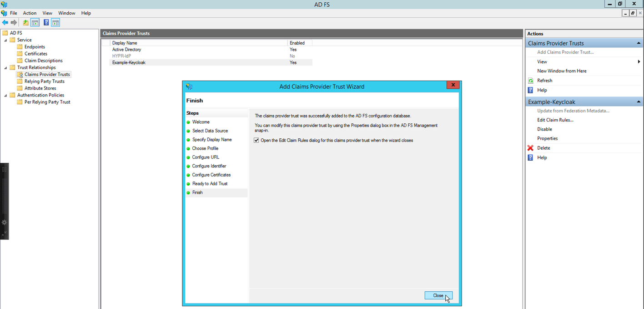Click Help icon under Example-Keycloak actions
644x309 pixels.
click(530, 157)
